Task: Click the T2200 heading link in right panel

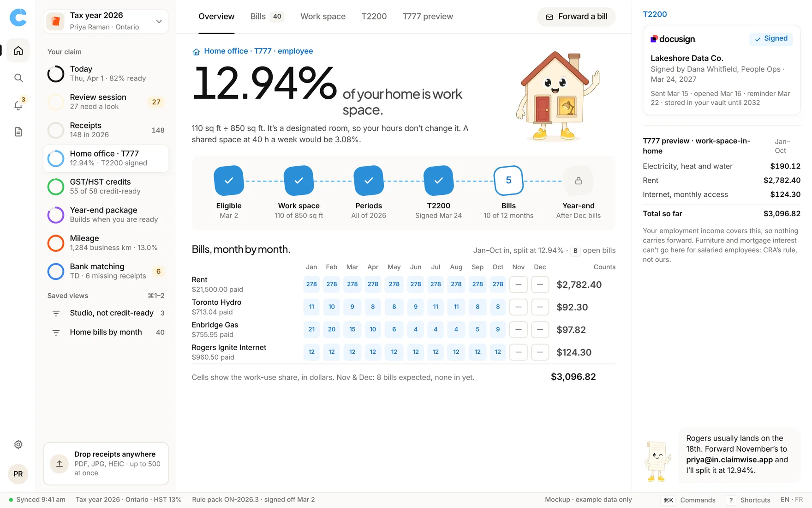Action: (x=655, y=14)
